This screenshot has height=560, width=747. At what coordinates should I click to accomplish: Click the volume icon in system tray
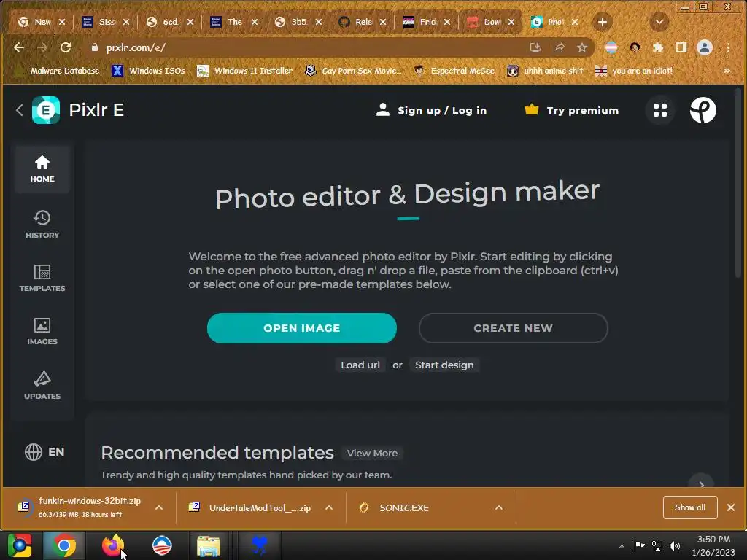click(x=675, y=545)
